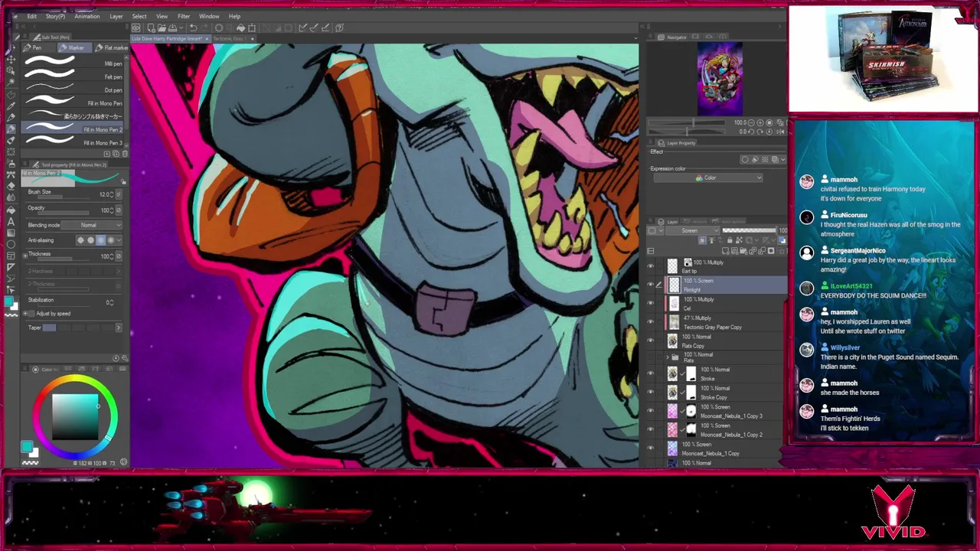Select the Text tool
This screenshot has width=980, height=551.
[x=11, y=221]
